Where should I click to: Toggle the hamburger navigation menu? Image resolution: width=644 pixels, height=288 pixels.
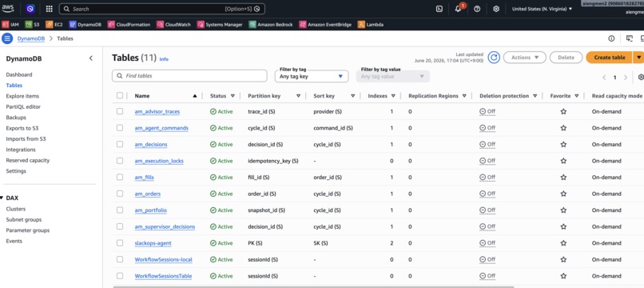7,38
